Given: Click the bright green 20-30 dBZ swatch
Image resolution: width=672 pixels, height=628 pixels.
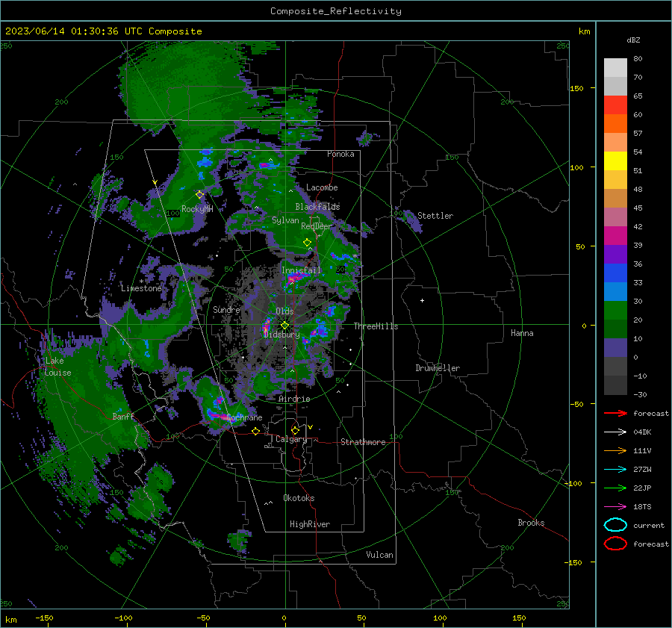Looking at the screenshot, I should [615, 311].
